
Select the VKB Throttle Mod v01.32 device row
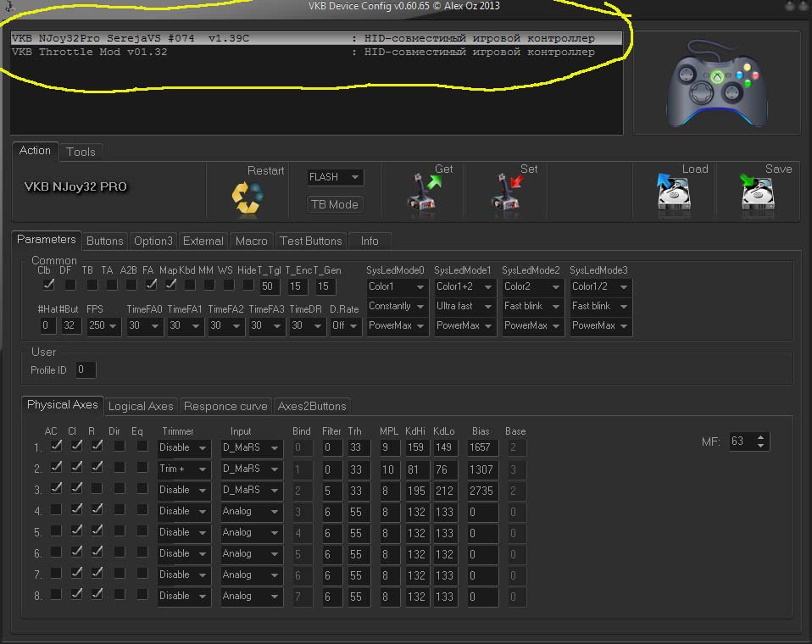click(316, 52)
